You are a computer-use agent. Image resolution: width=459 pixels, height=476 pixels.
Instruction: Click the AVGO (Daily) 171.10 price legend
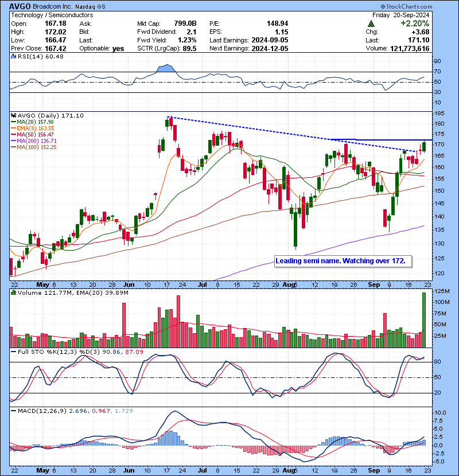coord(50,116)
